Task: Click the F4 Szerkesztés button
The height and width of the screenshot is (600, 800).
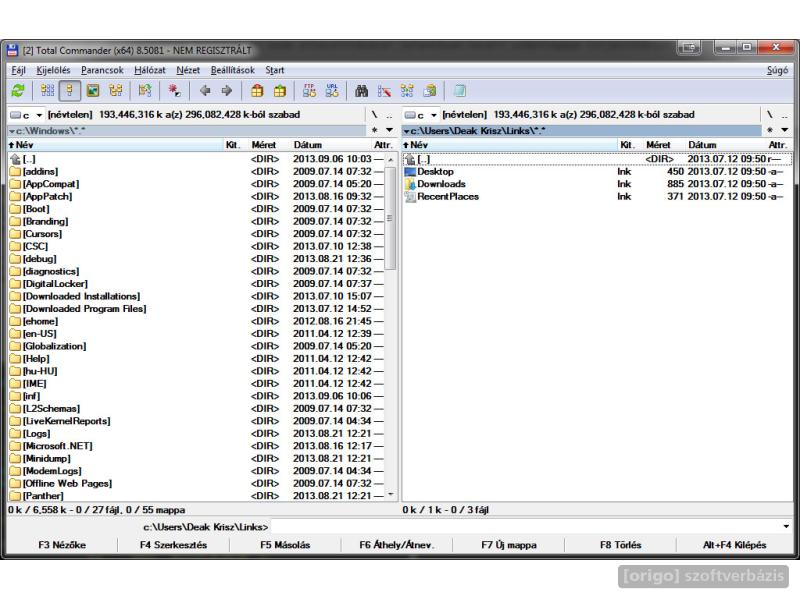Action: [x=173, y=545]
